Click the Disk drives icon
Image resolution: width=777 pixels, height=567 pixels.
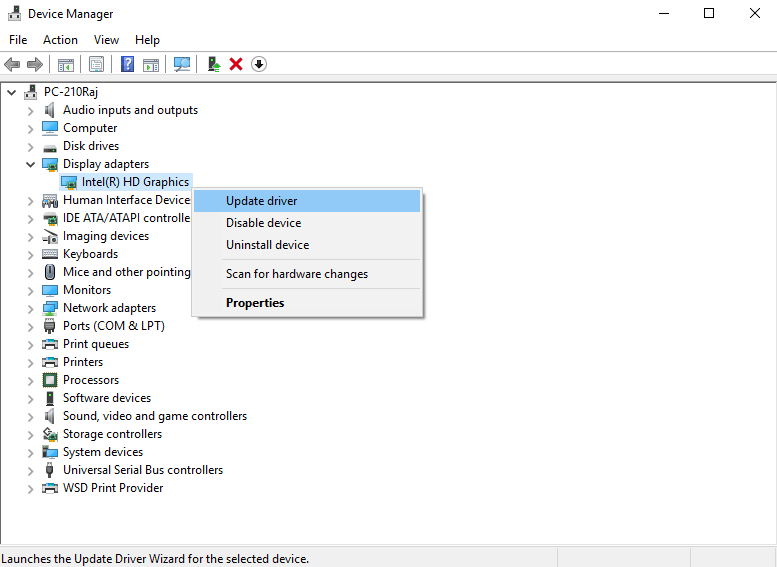50,148
